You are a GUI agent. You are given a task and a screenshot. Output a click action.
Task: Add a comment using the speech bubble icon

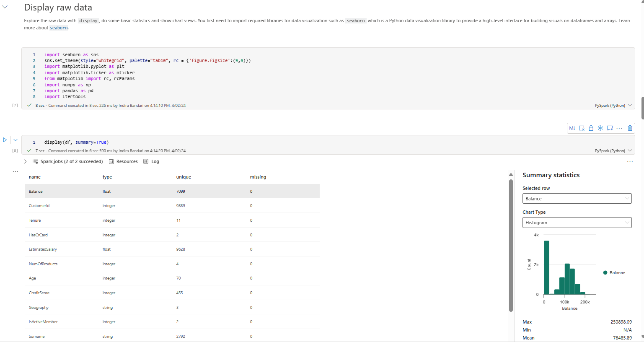coord(610,128)
